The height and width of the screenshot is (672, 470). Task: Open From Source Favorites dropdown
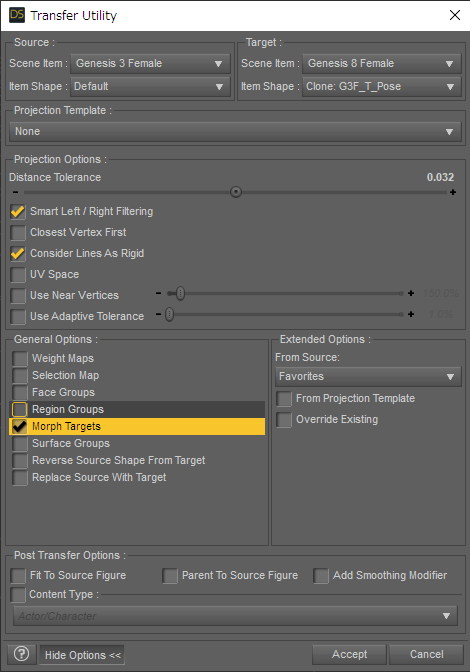pos(368,377)
